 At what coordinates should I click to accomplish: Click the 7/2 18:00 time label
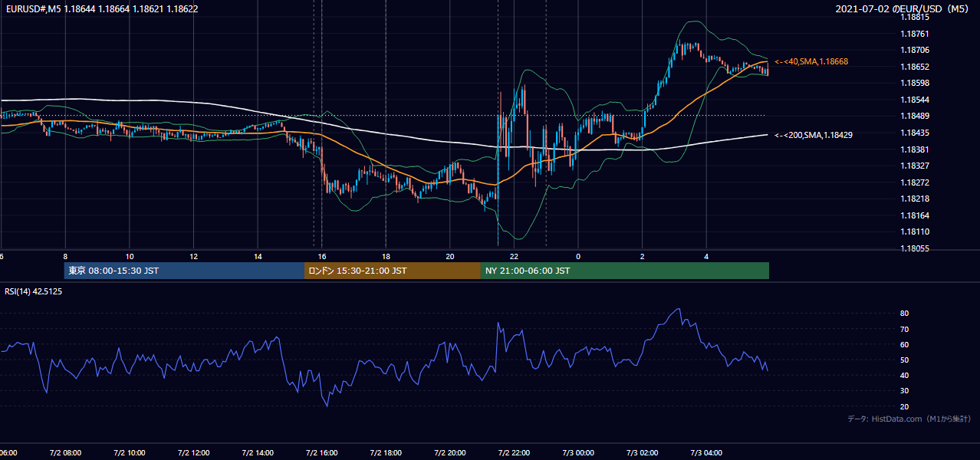pos(386,452)
